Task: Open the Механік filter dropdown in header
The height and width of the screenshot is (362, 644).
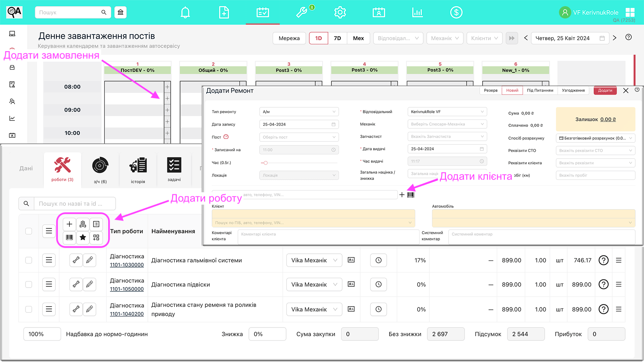Action: pos(445,38)
